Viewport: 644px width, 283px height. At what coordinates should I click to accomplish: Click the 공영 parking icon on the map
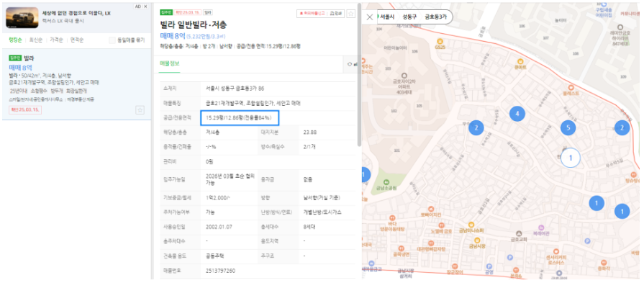click(489, 266)
